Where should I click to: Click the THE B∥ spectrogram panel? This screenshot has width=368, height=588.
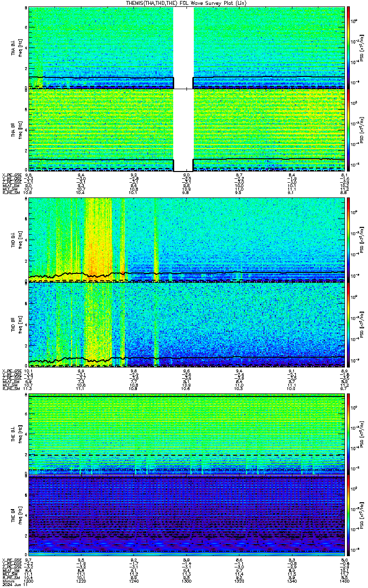click(186, 516)
